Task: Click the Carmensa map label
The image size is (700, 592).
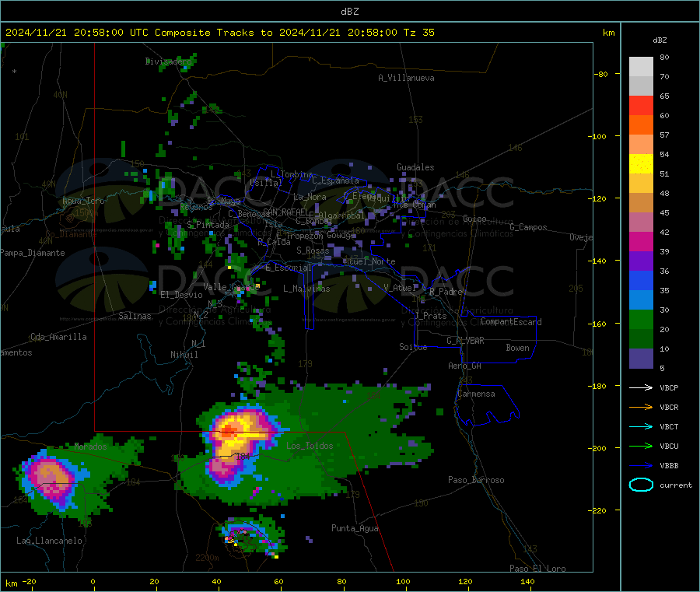Action: 476,394
